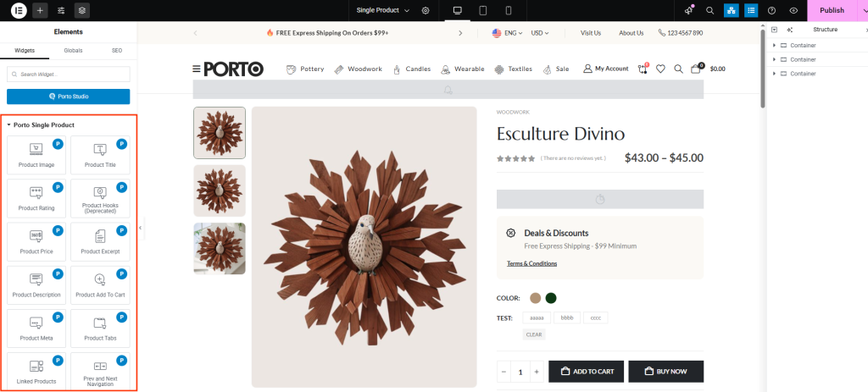This screenshot has width=868, height=392.
Task: Open the site settings sliders icon
Action: [61, 10]
